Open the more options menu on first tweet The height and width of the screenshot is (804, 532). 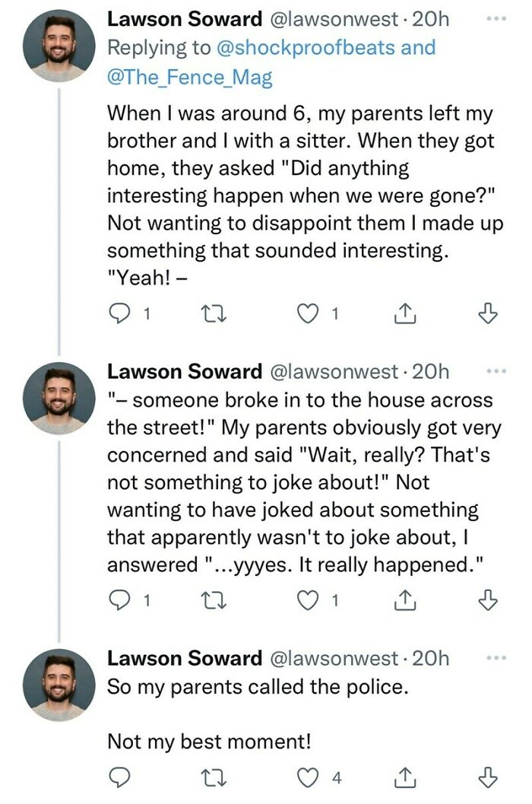[495, 18]
